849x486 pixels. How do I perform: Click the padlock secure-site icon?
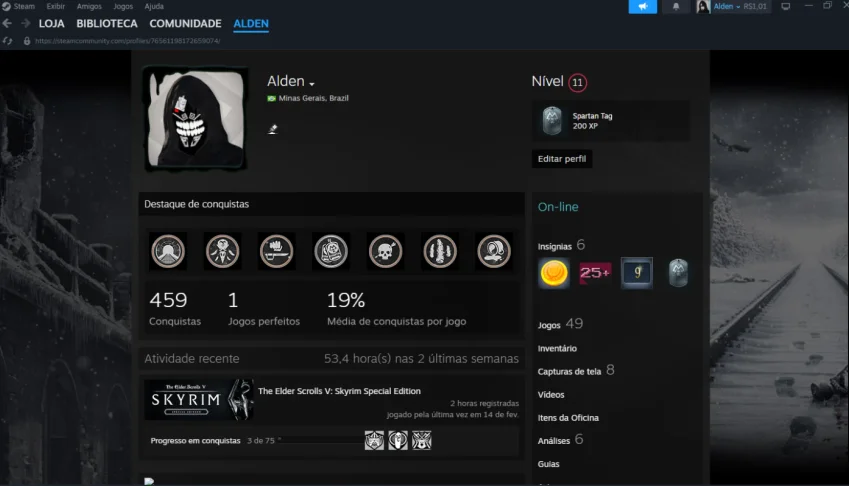(27, 41)
